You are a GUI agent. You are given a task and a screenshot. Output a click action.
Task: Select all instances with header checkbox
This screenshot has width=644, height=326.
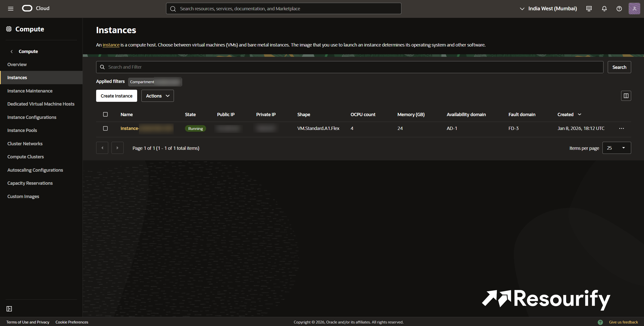click(x=105, y=114)
